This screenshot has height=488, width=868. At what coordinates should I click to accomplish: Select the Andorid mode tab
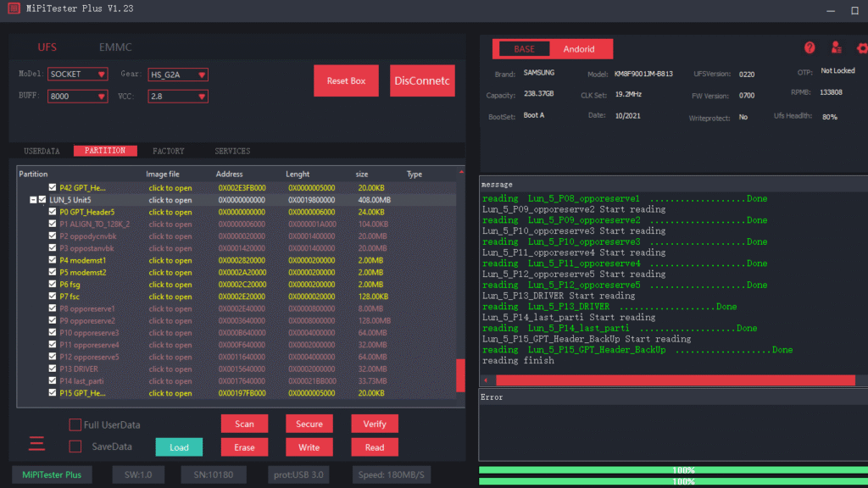[x=580, y=49]
